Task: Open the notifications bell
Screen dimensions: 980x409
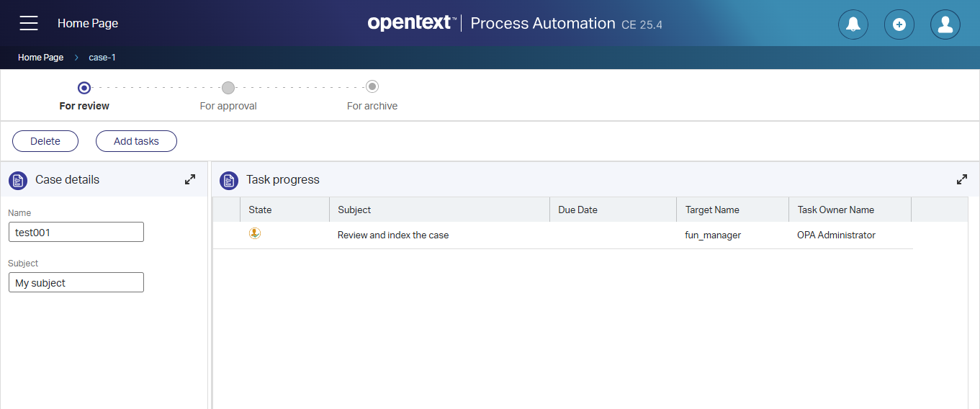Action: click(x=853, y=24)
